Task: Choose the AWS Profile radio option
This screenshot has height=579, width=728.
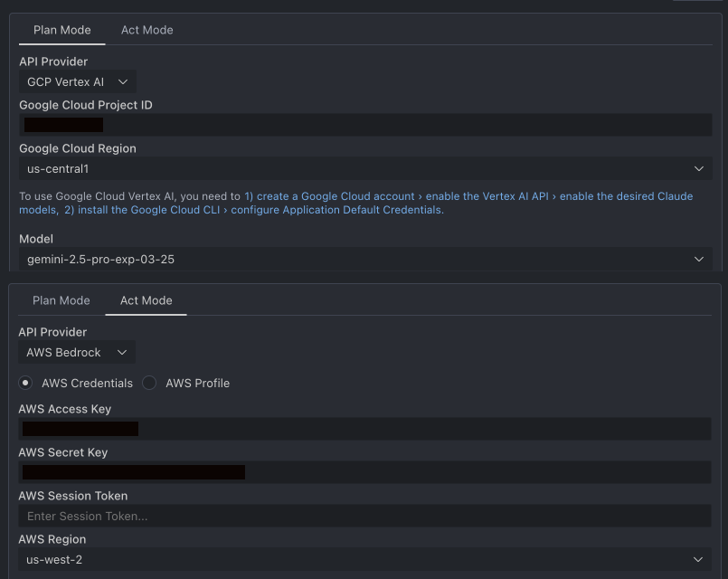Action: pyautogui.click(x=149, y=383)
